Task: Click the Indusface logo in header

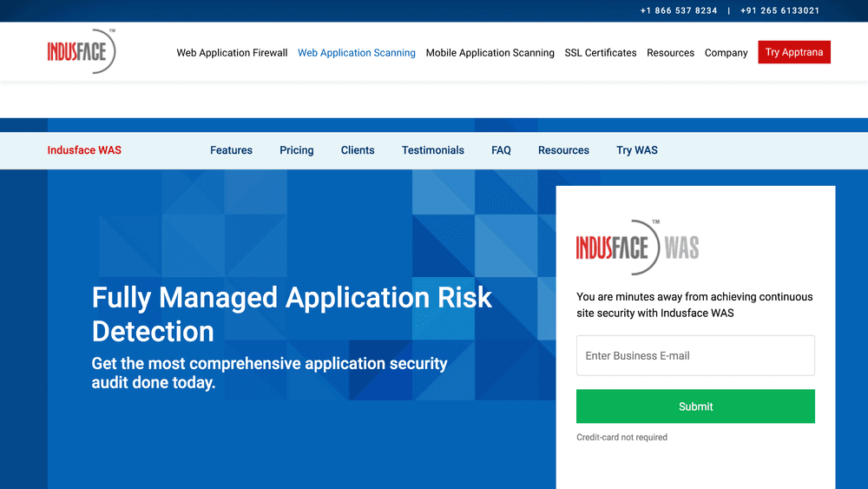Action: click(82, 51)
